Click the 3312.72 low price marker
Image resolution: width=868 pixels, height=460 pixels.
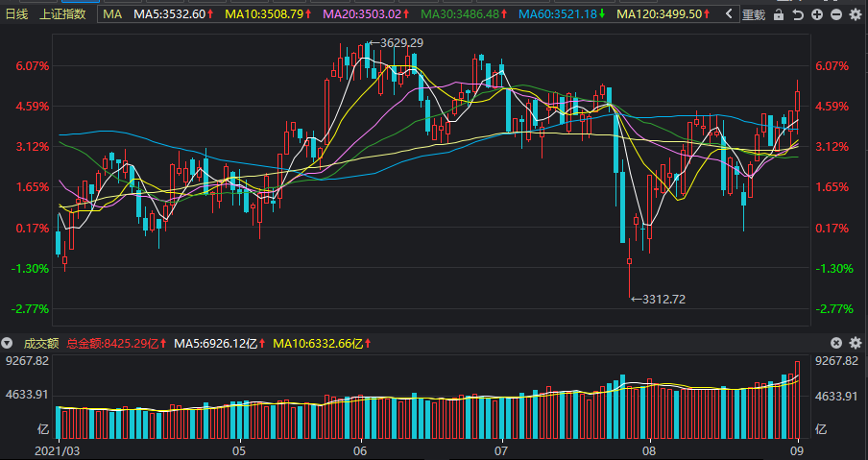[x=659, y=300]
